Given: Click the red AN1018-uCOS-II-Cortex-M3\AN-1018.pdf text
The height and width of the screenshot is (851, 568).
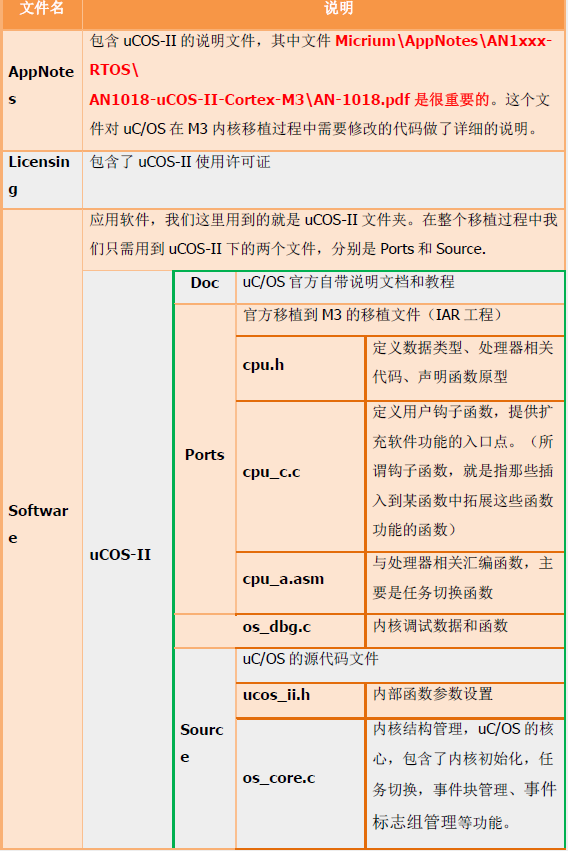Looking at the screenshot, I should pos(250,100).
